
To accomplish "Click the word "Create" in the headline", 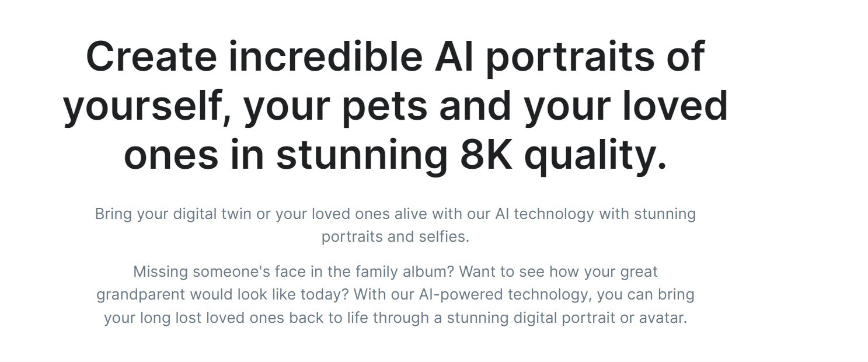I will click(x=152, y=56).
